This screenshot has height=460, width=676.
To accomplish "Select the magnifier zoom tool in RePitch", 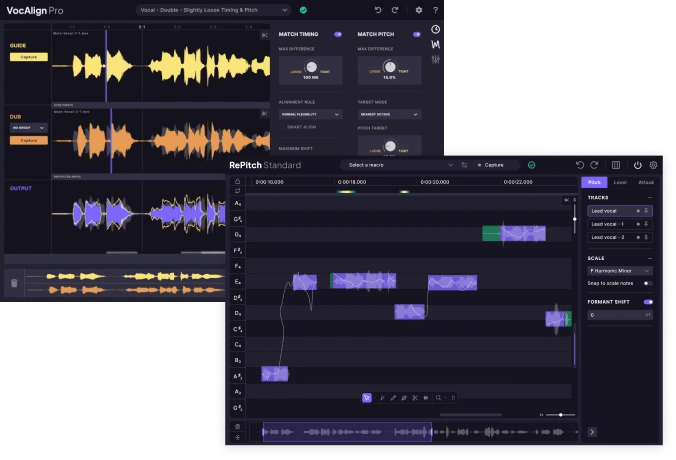I will [x=438, y=398].
